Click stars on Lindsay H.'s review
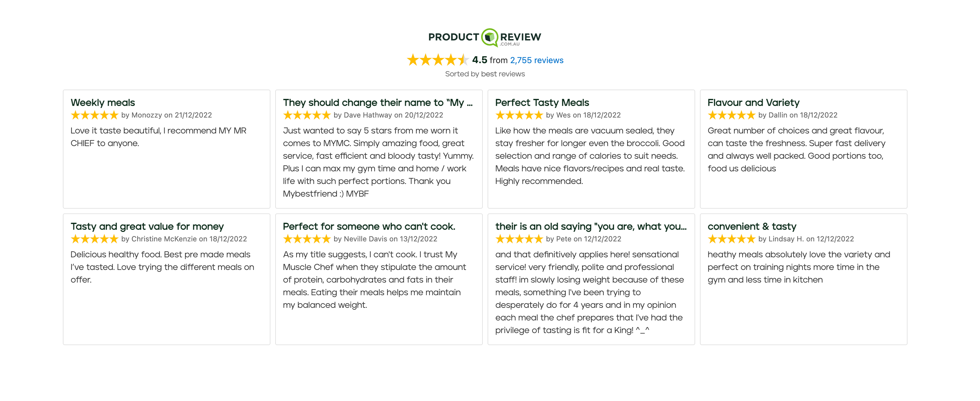This screenshot has height=401, width=980. coord(731,239)
